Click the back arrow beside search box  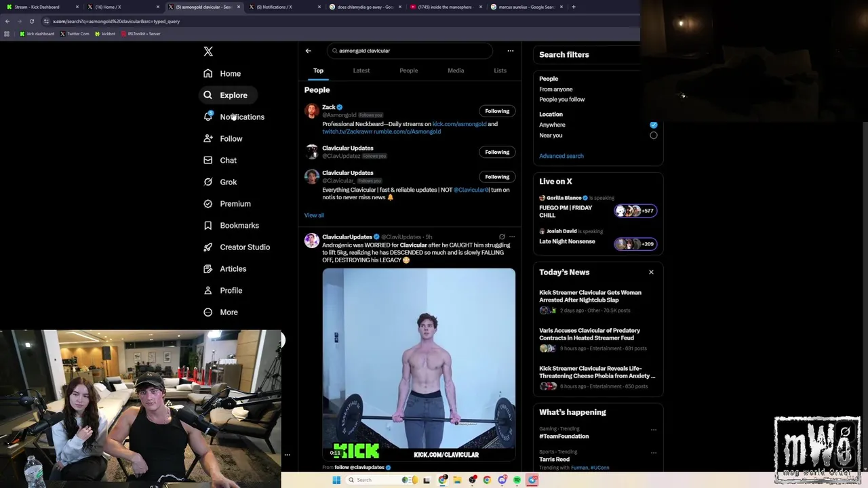tap(308, 51)
